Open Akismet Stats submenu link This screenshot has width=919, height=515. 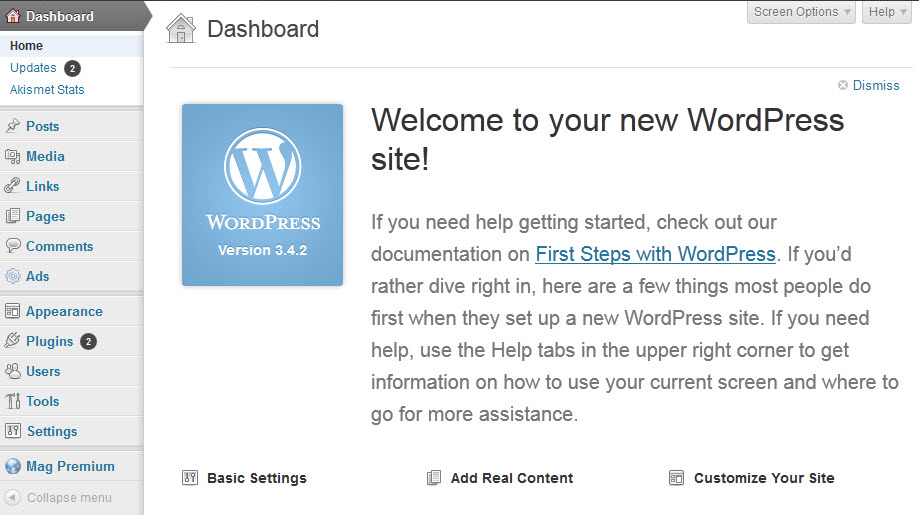click(47, 90)
